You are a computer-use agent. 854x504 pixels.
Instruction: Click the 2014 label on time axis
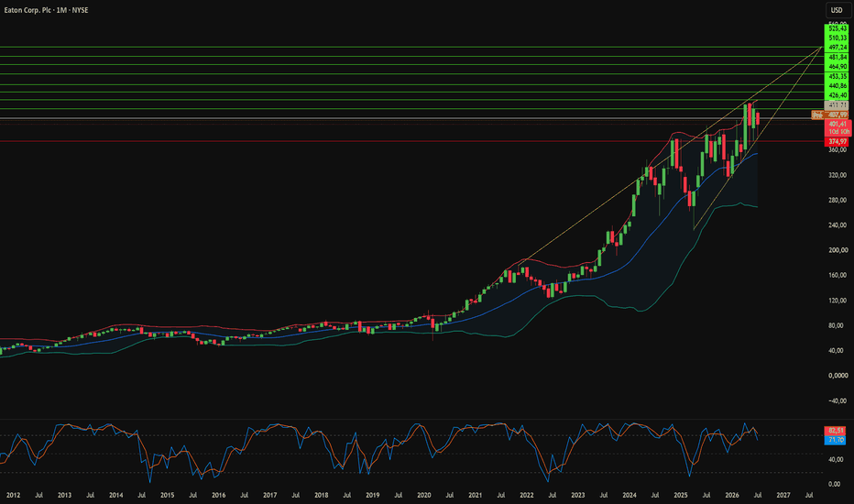pos(115,495)
